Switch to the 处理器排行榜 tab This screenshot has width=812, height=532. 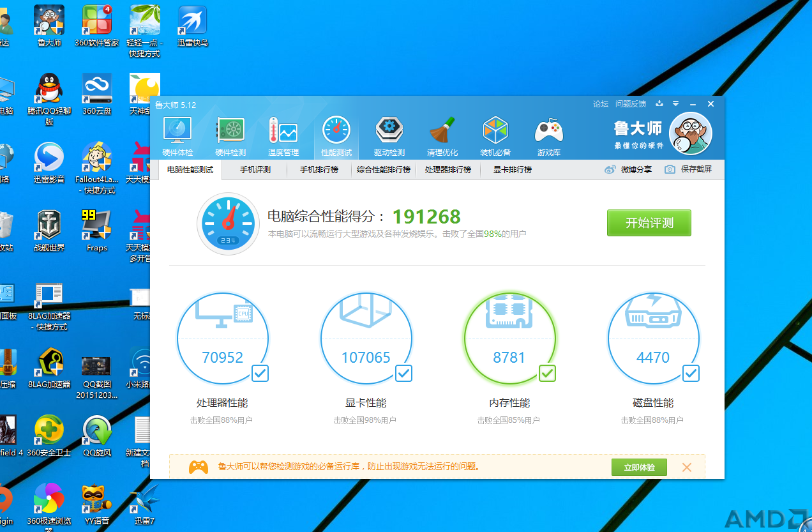point(448,170)
